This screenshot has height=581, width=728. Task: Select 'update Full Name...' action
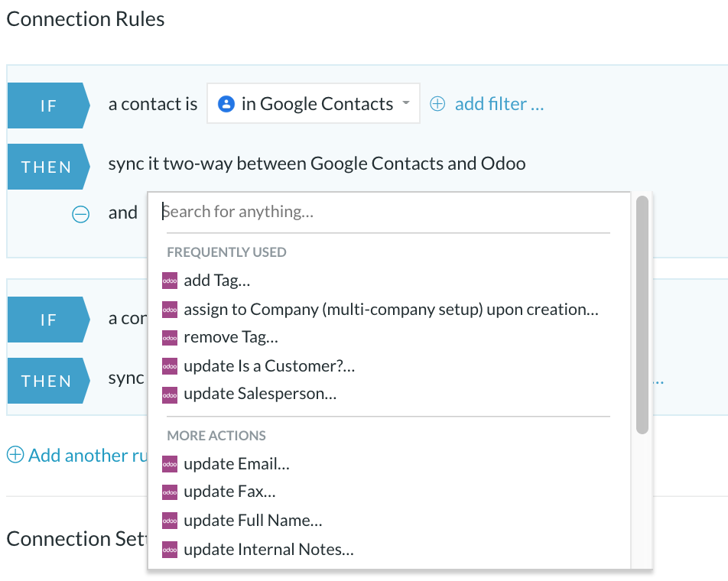tap(253, 520)
